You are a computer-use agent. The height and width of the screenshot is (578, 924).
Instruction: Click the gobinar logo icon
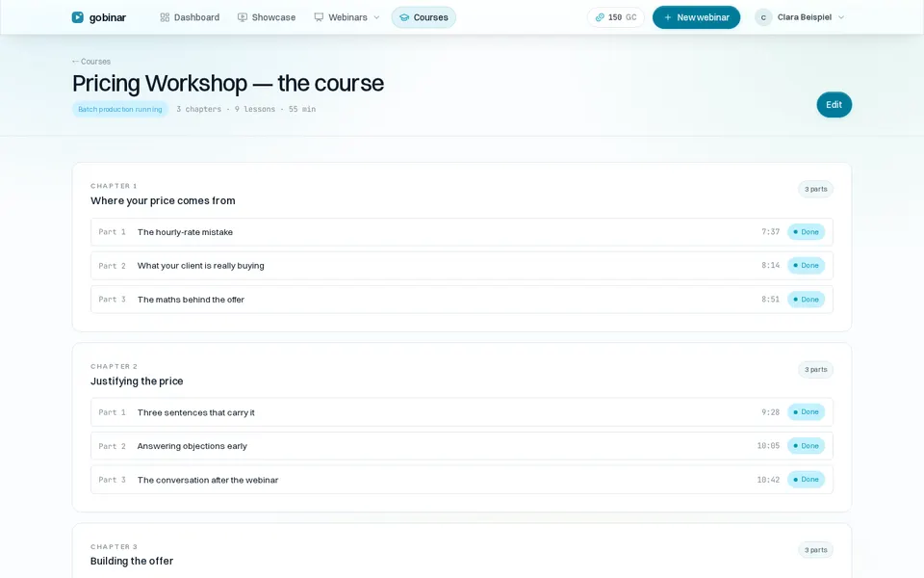point(77,17)
